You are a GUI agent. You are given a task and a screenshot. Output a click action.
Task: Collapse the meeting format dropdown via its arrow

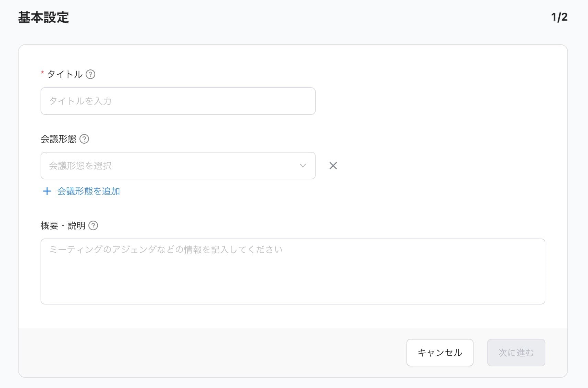click(302, 166)
